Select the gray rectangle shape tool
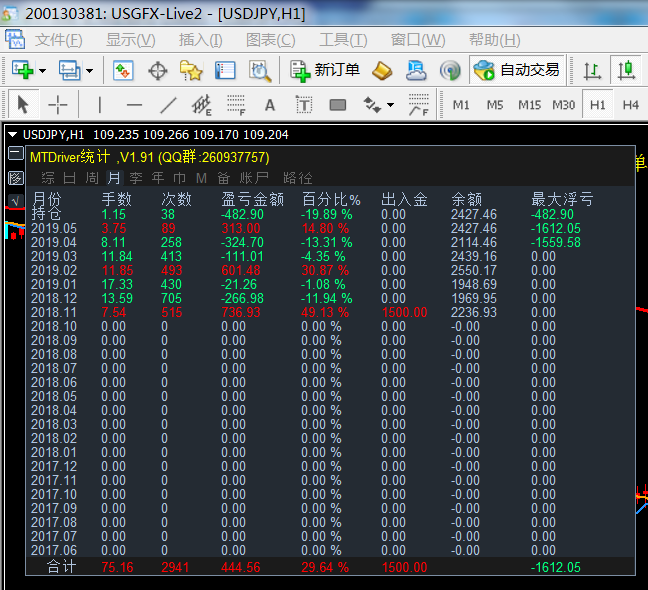The image size is (648, 590). [338, 105]
